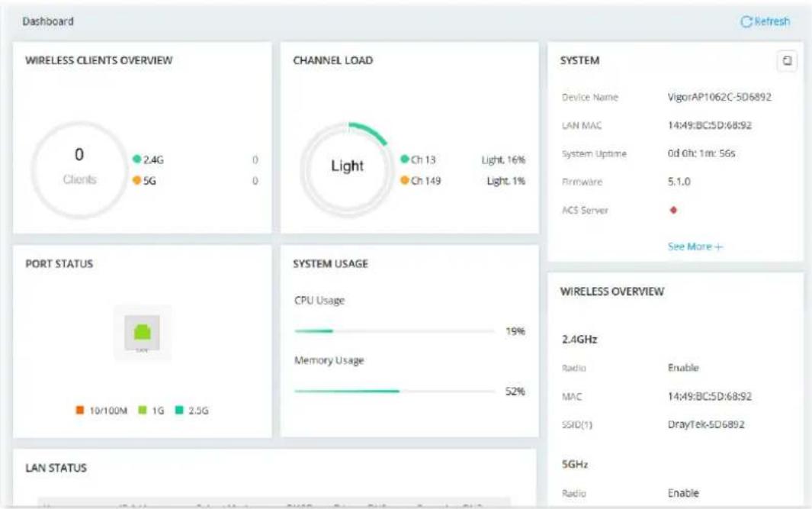The width and height of the screenshot is (812, 509).
Task: Click the 2.4GHz section label
Action: pos(579,340)
